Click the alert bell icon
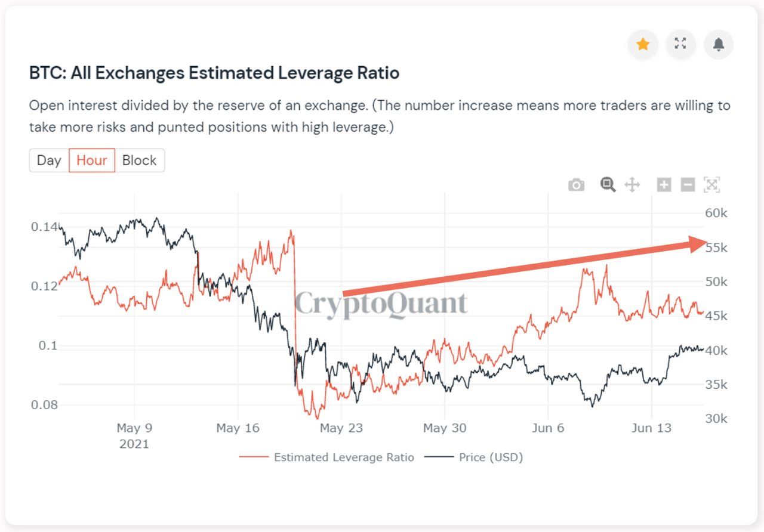Image resolution: width=764 pixels, height=532 pixels. click(x=719, y=44)
